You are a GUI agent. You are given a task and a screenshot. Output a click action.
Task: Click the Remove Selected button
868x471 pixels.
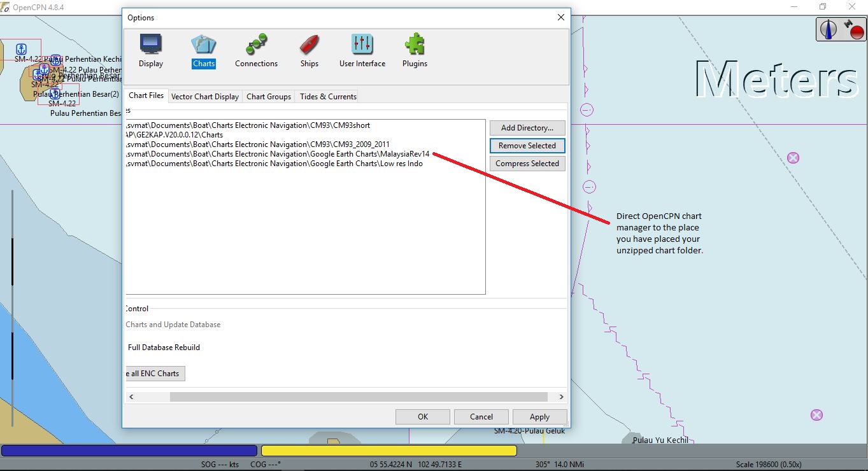pyautogui.click(x=527, y=145)
